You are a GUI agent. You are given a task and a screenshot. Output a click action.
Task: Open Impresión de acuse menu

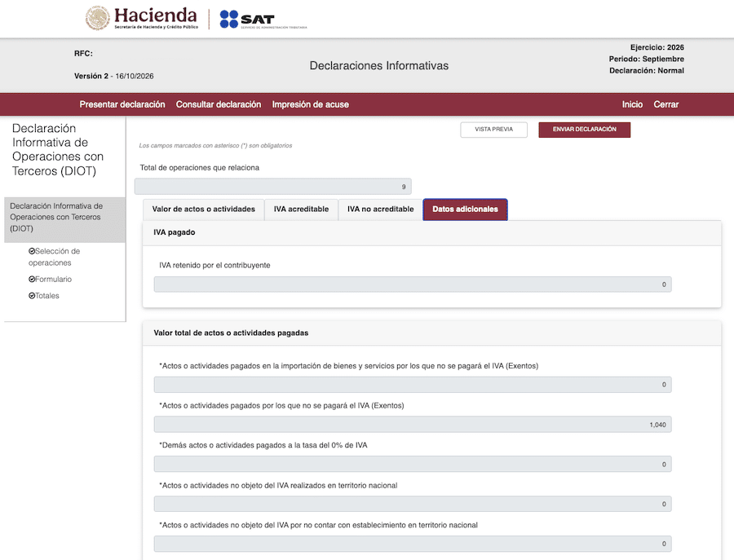point(311,104)
